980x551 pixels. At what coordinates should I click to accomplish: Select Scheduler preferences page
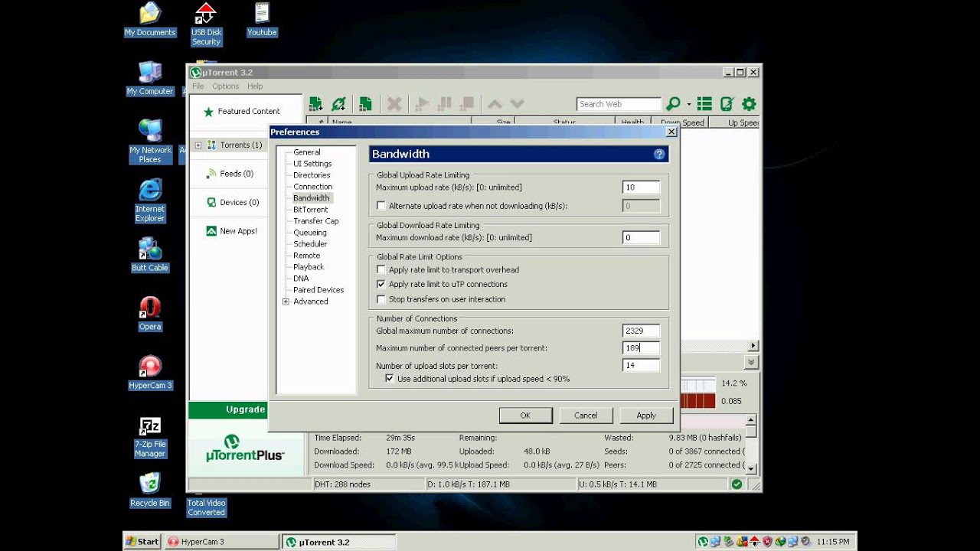(x=310, y=244)
